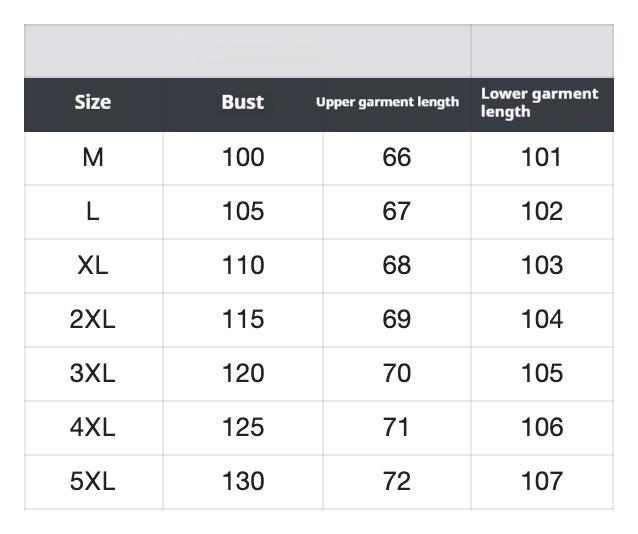Select the L size row label
Image resolution: width=638 pixels, height=534 pixels.
(x=93, y=211)
